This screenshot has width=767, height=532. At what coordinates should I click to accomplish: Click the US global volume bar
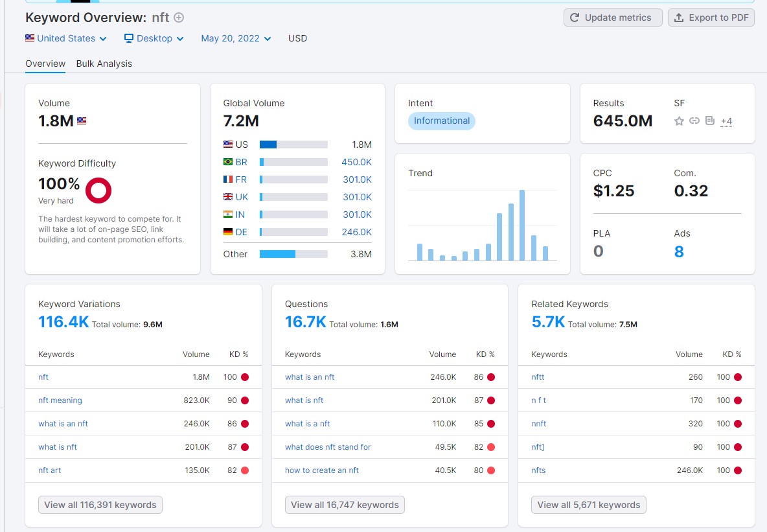293,145
